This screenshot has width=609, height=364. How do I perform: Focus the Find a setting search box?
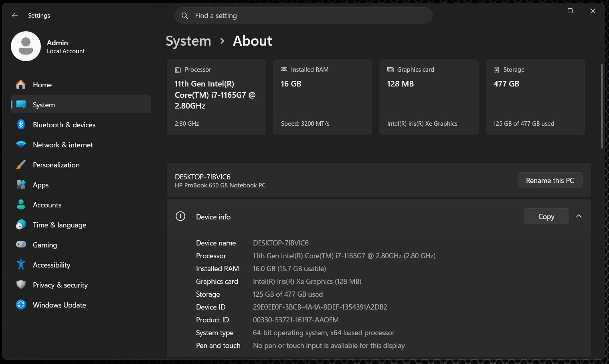point(303,16)
